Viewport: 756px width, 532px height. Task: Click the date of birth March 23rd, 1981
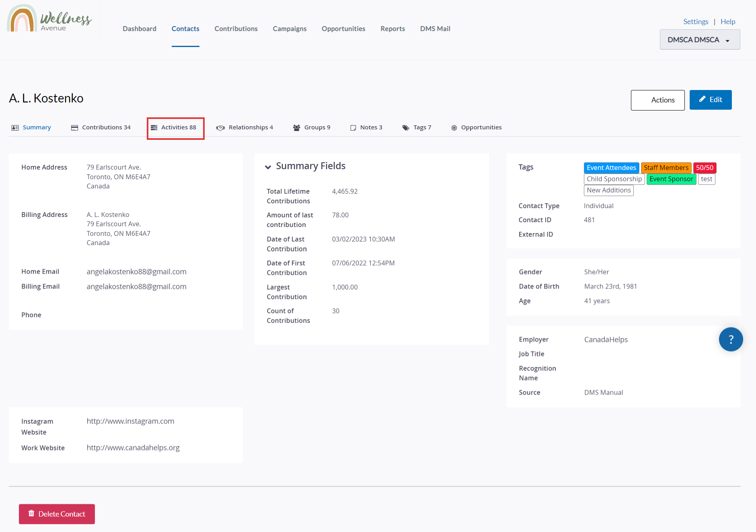[x=610, y=286]
